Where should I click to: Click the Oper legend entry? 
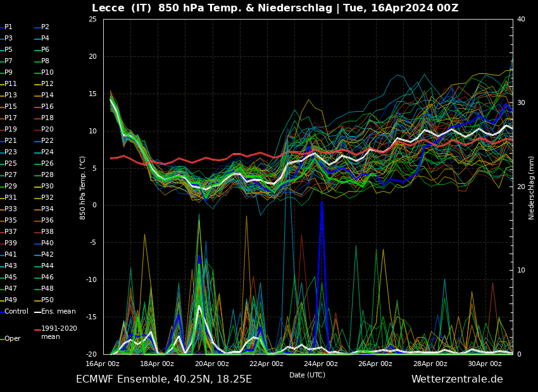coord(10,338)
